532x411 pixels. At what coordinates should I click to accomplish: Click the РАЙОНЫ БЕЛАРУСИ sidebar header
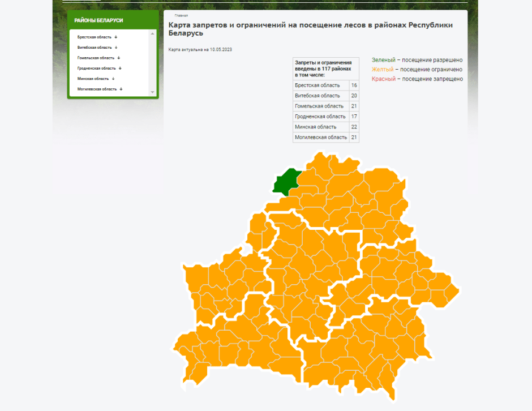click(x=98, y=20)
